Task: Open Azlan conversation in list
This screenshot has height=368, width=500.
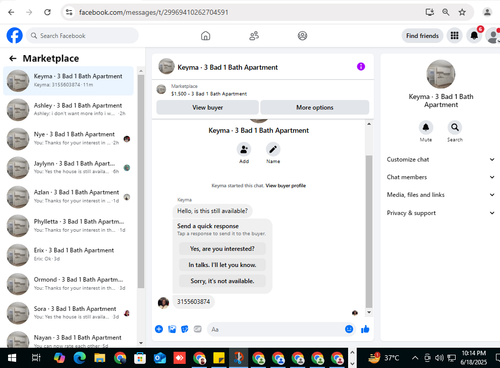Action: [x=68, y=196]
